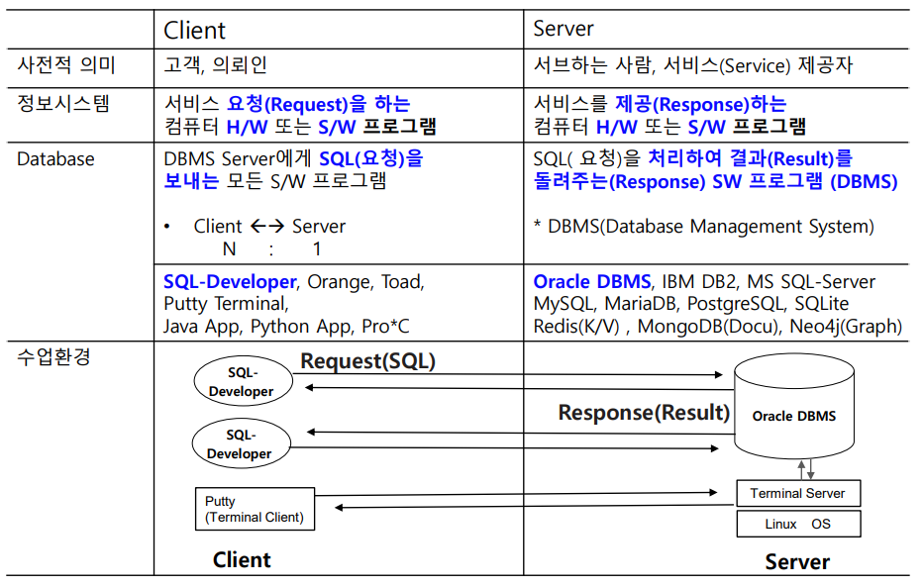Click the blue "제공(Response)하는" text

[x=700, y=104]
